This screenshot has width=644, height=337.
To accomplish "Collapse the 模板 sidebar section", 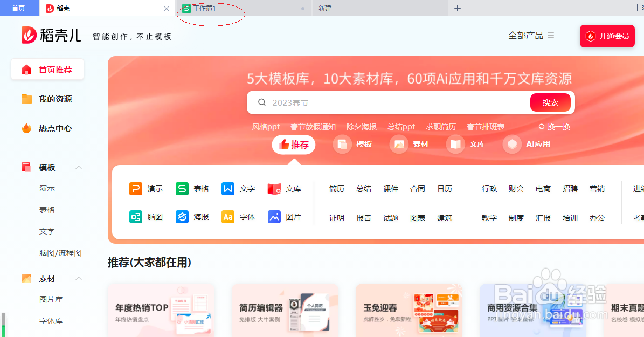I will click(79, 167).
